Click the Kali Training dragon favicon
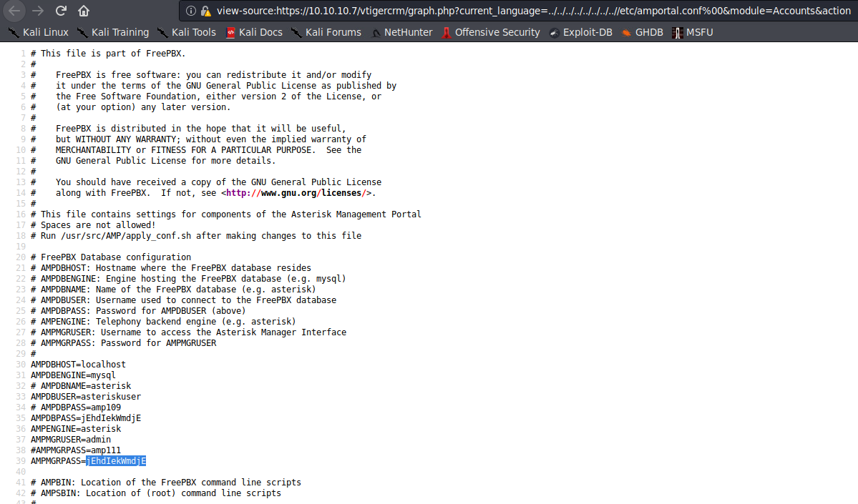Screen dimensions: 858x504 (x=82, y=33)
